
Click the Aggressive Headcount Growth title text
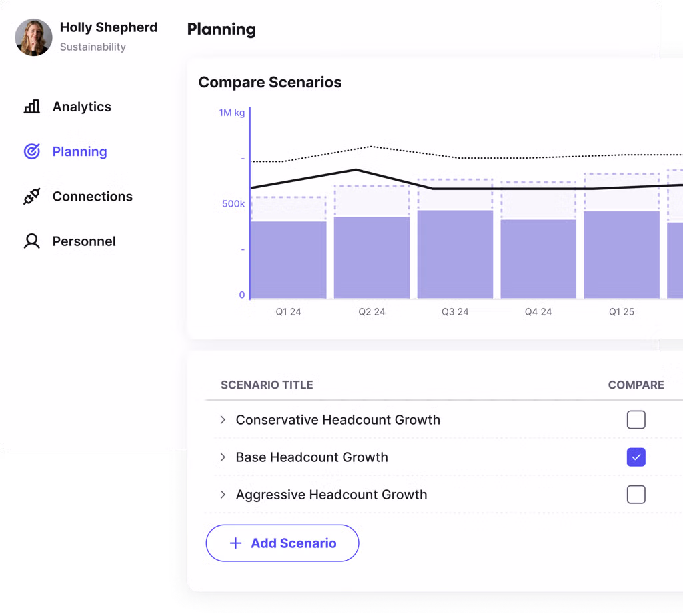[331, 495]
